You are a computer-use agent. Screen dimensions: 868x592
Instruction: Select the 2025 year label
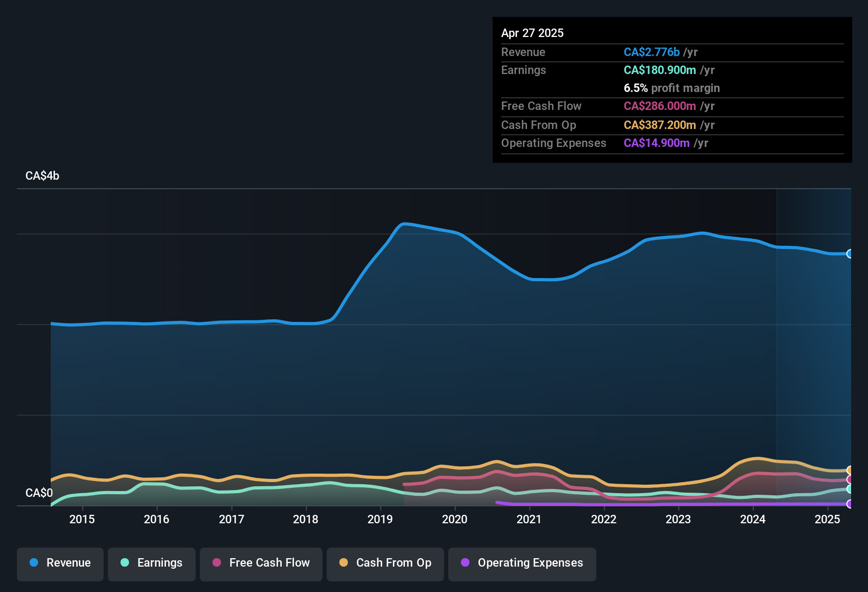(x=828, y=520)
